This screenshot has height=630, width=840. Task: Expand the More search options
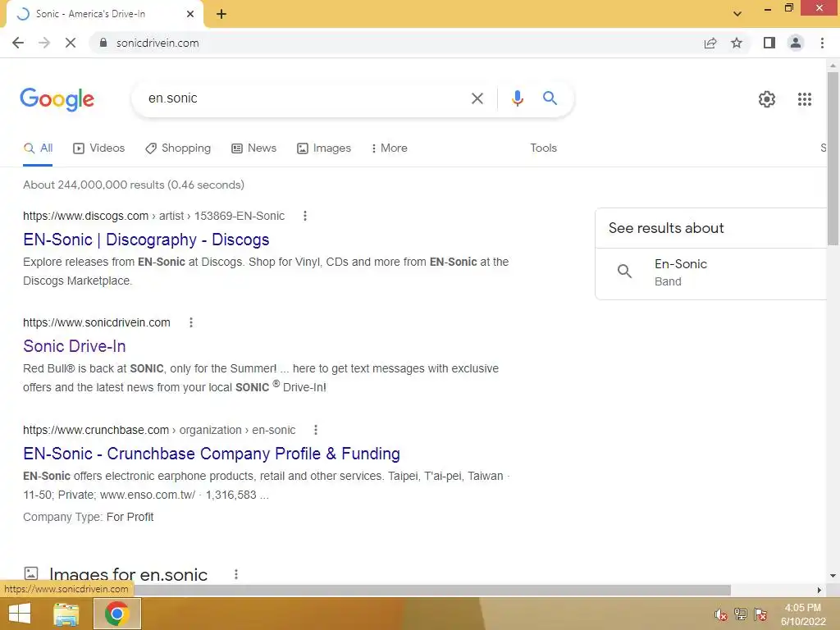tap(390, 148)
